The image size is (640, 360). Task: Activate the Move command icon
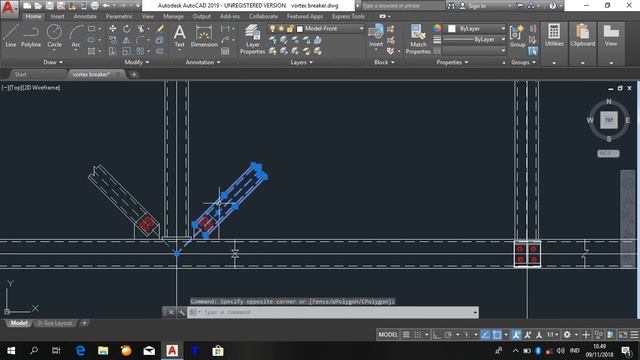click(x=113, y=29)
